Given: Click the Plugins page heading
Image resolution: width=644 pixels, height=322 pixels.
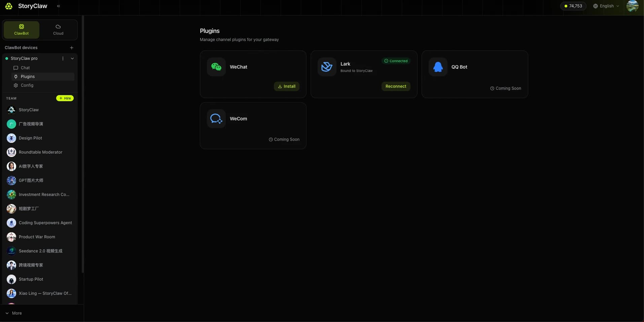Looking at the screenshot, I should coord(210,31).
